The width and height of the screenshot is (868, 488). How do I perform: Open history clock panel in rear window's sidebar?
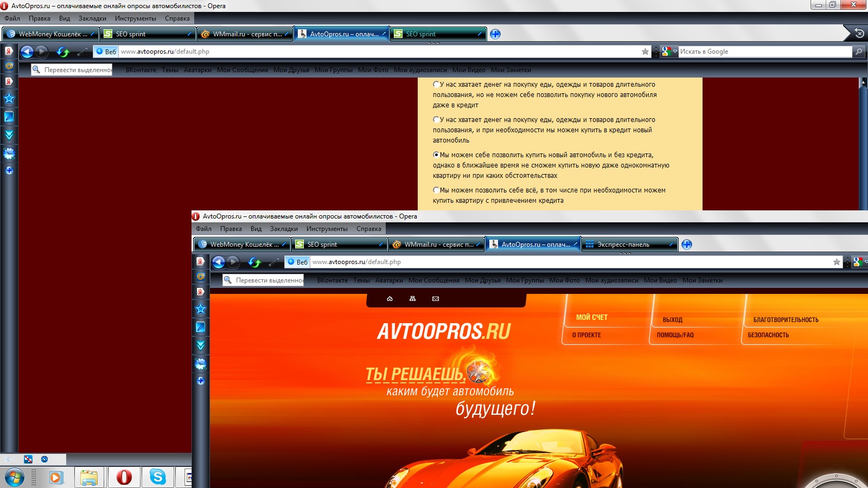pos(9,153)
